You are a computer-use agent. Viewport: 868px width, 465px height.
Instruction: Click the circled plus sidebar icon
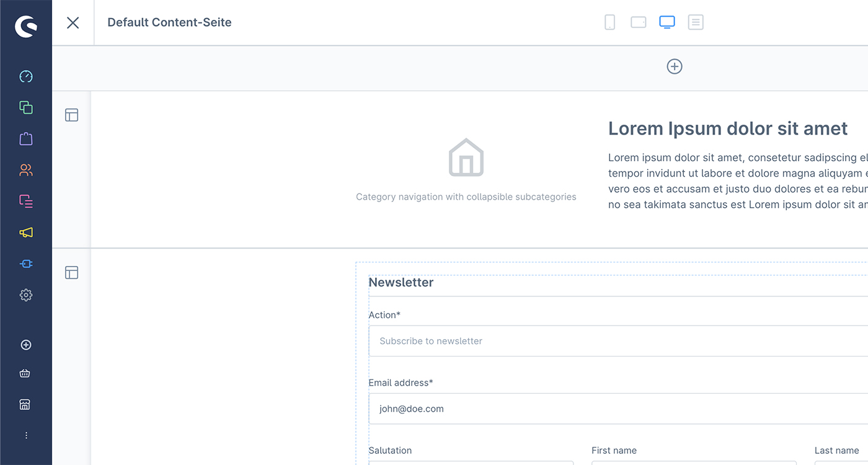(x=26, y=345)
